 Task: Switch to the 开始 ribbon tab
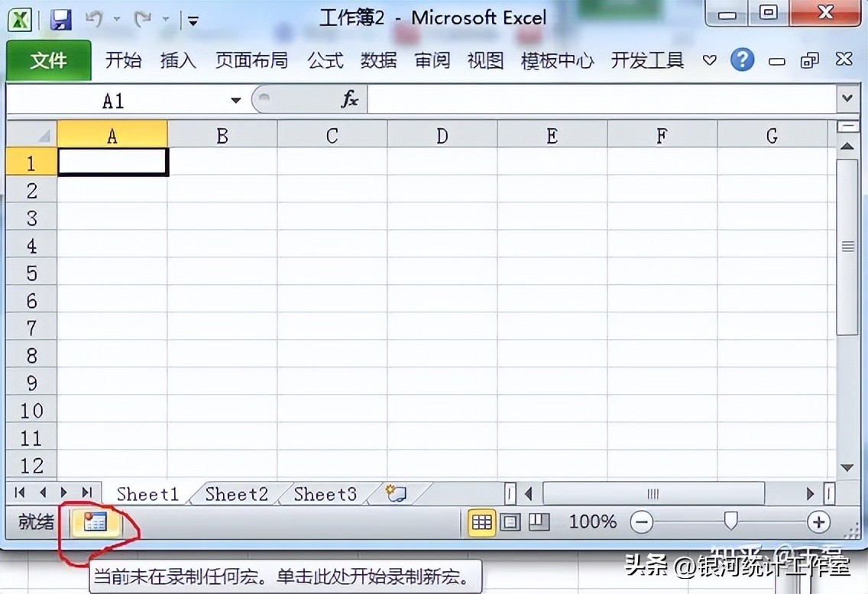[x=123, y=60]
